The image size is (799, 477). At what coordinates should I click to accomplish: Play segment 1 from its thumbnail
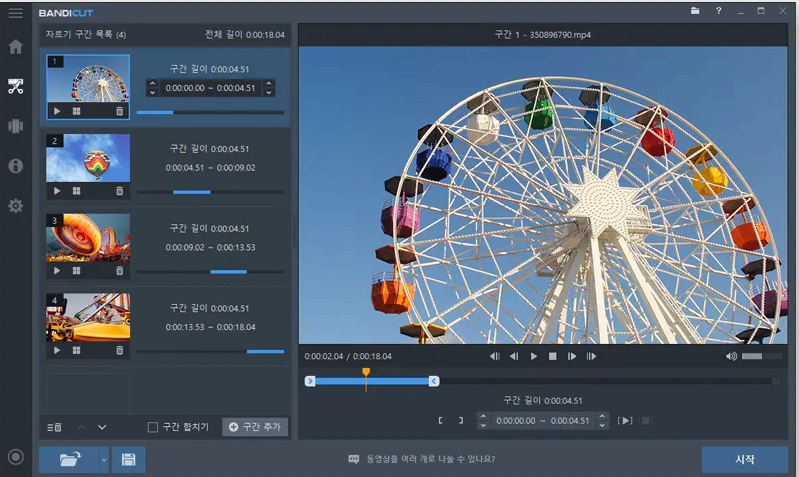click(x=57, y=111)
